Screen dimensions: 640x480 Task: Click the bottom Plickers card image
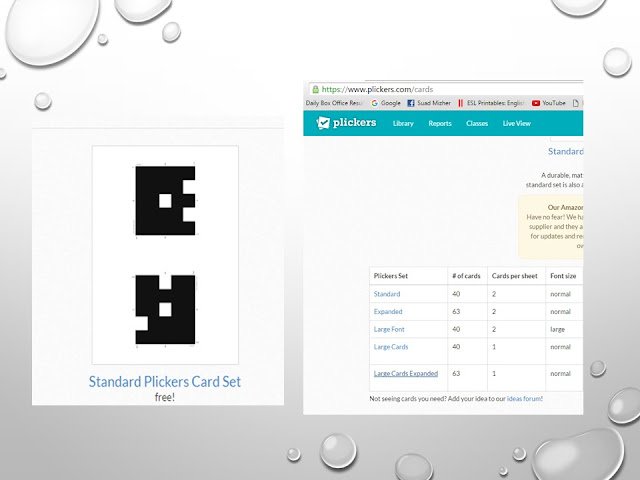click(x=165, y=309)
